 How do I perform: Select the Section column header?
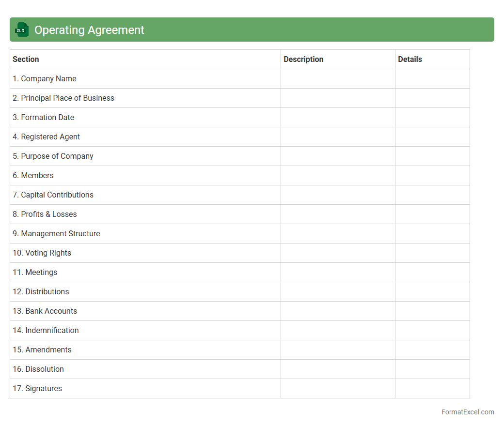26,60
